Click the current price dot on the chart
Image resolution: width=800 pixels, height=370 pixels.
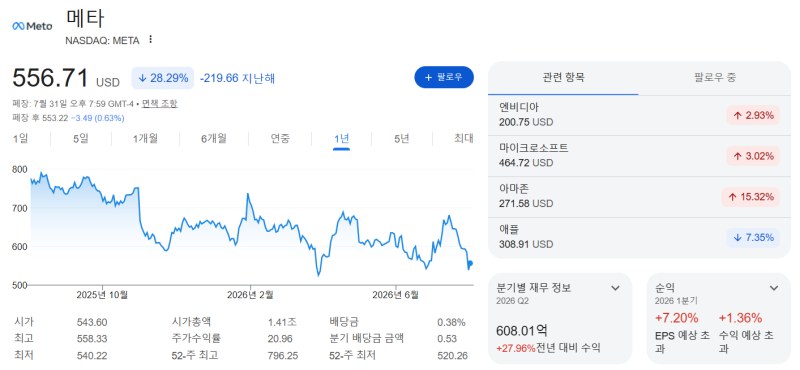pyautogui.click(x=470, y=263)
